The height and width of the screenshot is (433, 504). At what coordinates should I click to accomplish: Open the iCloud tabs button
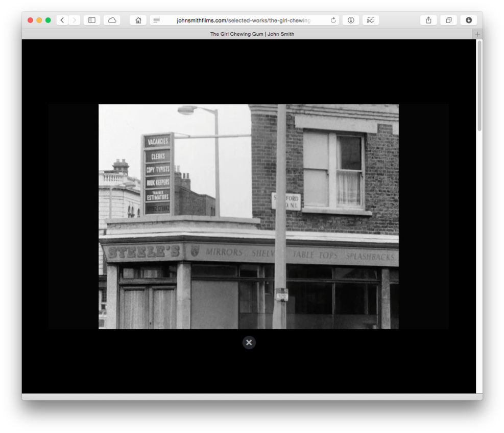click(x=112, y=20)
